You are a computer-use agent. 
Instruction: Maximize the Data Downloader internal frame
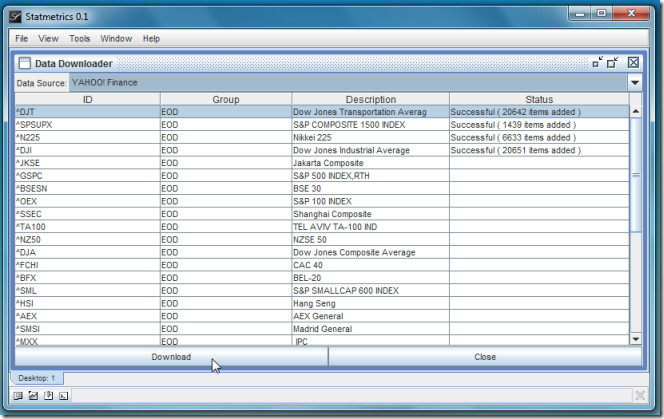tap(612, 63)
